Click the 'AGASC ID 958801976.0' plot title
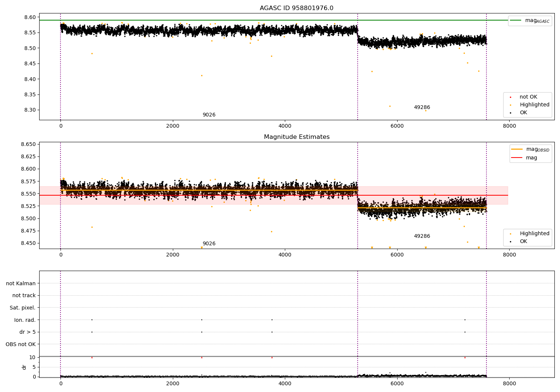The width and height of the screenshot is (560, 392). (296, 8)
